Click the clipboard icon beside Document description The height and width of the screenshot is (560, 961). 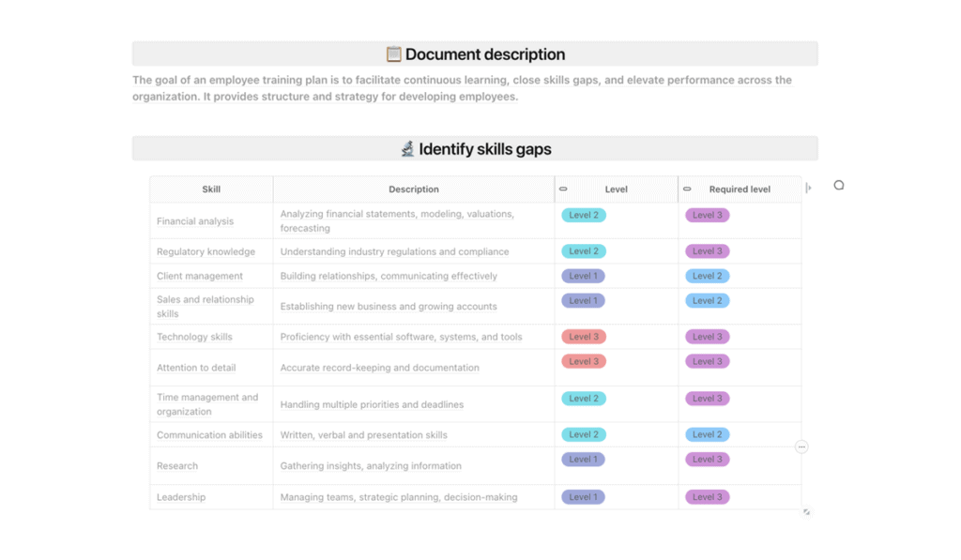[x=393, y=53]
